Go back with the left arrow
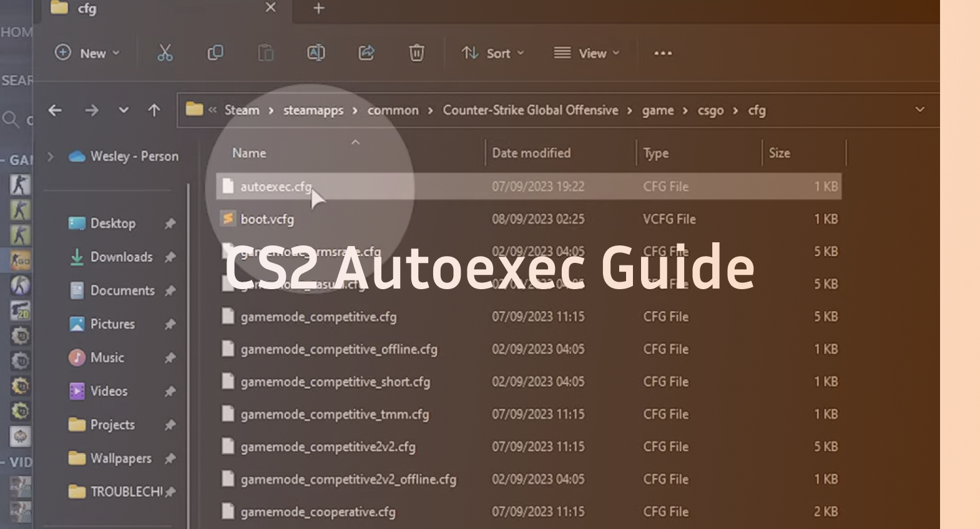The width and height of the screenshot is (980, 529). (x=55, y=111)
